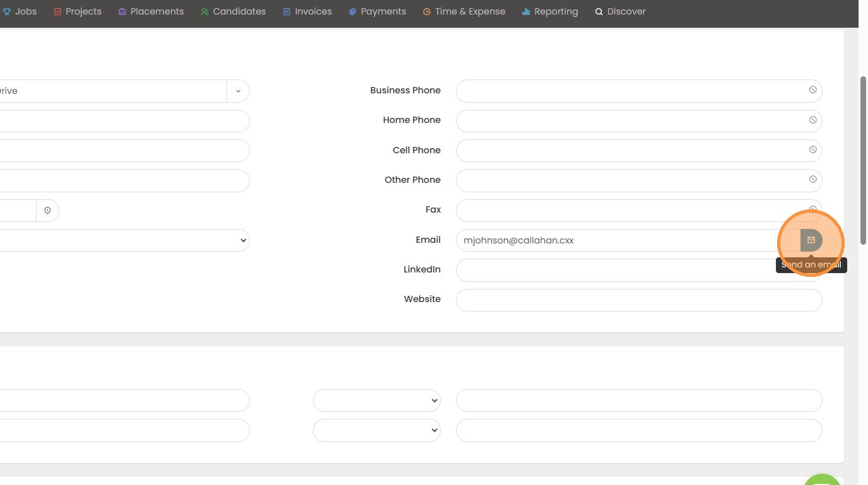Click the do-not-call icon in Business Phone
Screen dimensions: 868x485
[x=812, y=90]
